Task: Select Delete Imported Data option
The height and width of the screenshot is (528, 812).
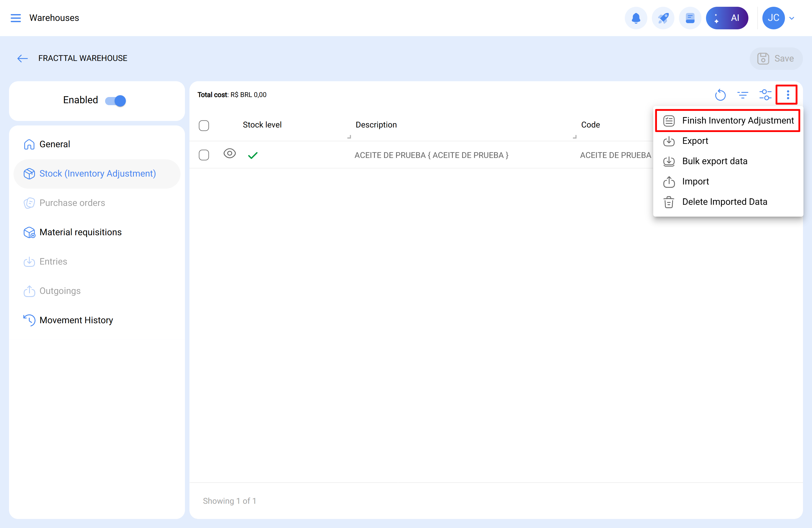Action: click(724, 202)
